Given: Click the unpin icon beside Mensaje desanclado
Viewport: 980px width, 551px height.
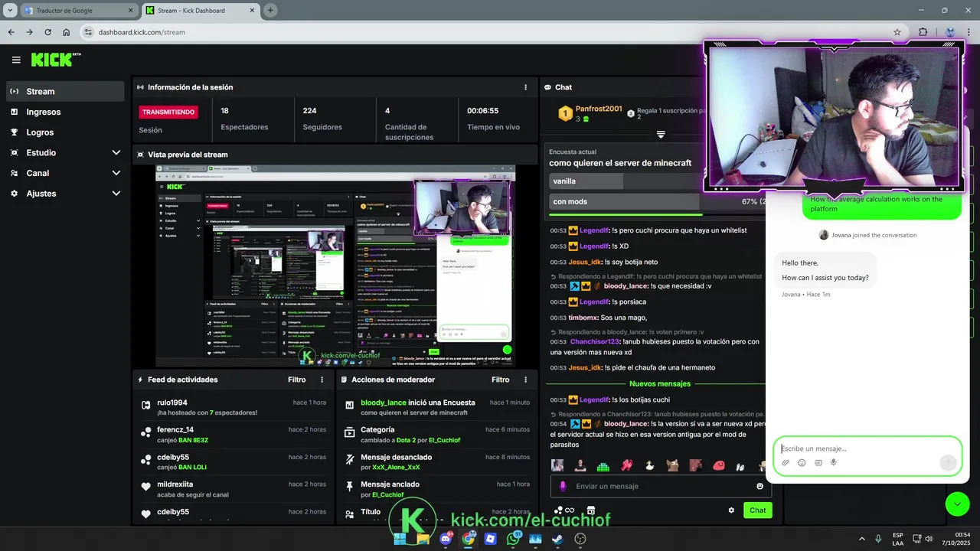Looking at the screenshot, I should coord(349,459).
